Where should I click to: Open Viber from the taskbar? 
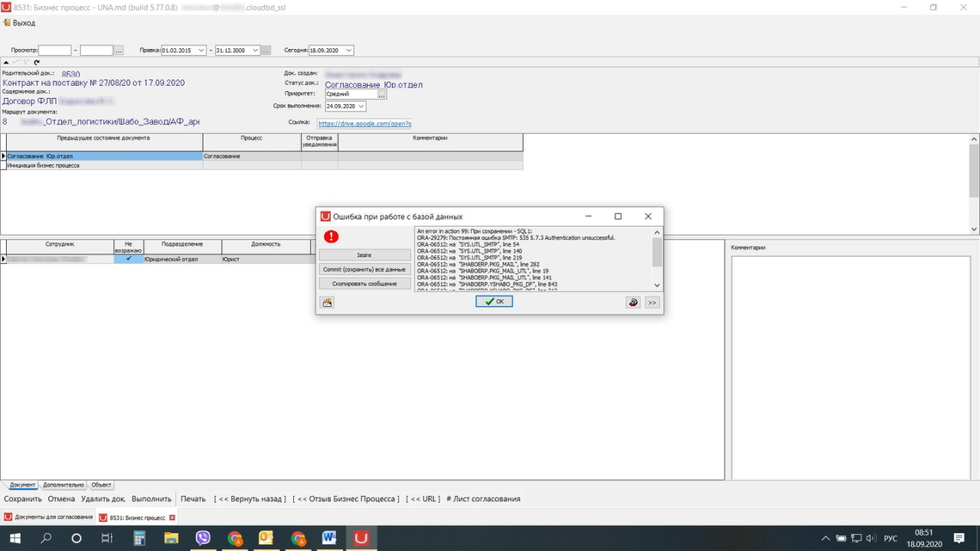coord(203,538)
